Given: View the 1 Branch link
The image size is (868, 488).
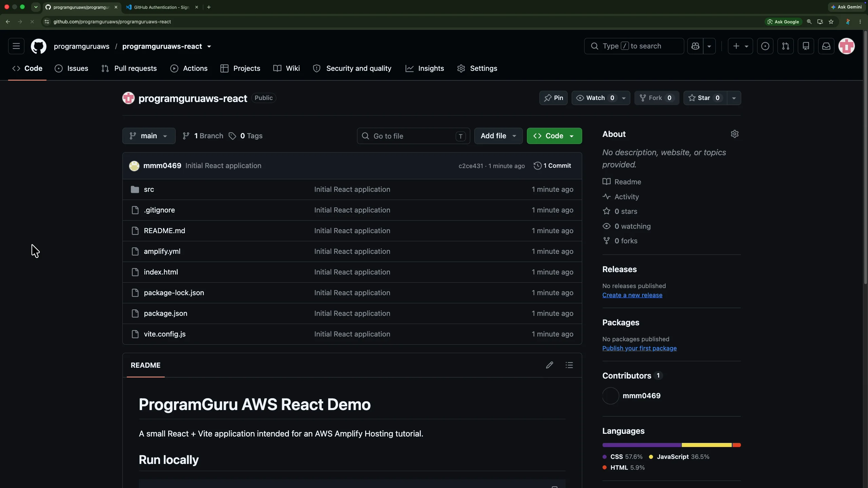Looking at the screenshot, I should [x=203, y=136].
